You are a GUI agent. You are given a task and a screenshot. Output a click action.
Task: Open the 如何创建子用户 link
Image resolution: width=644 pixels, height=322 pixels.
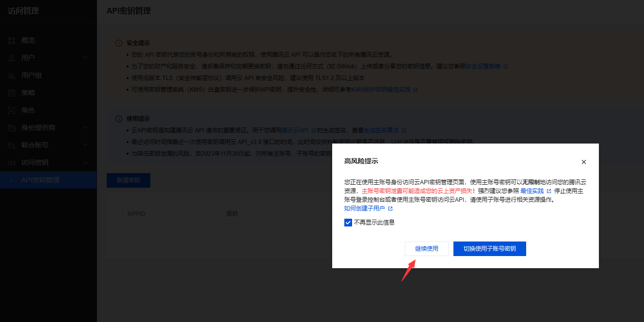tap(365, 209)
